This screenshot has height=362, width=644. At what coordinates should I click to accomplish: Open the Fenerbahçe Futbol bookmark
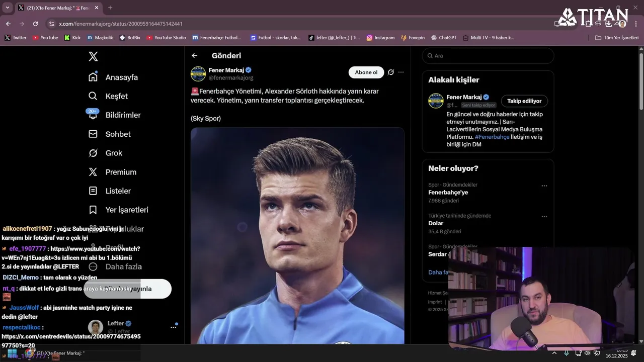click(217, 38)
